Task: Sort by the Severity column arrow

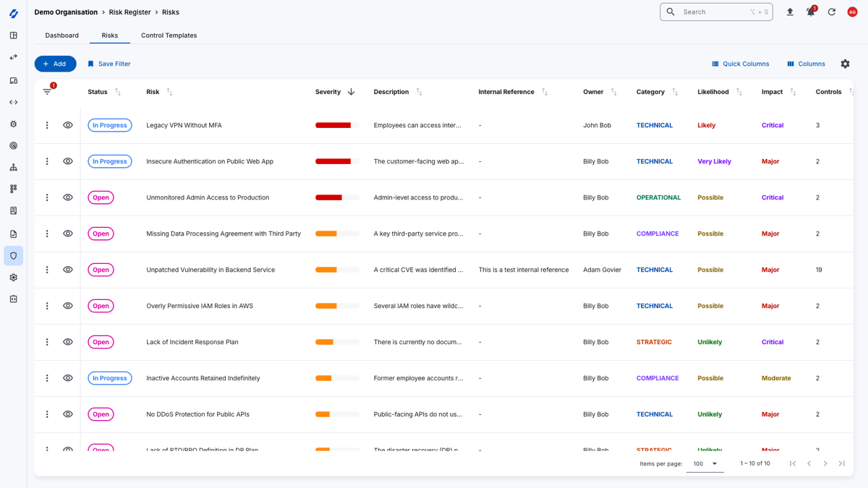Action: click(x=351, y=92)
